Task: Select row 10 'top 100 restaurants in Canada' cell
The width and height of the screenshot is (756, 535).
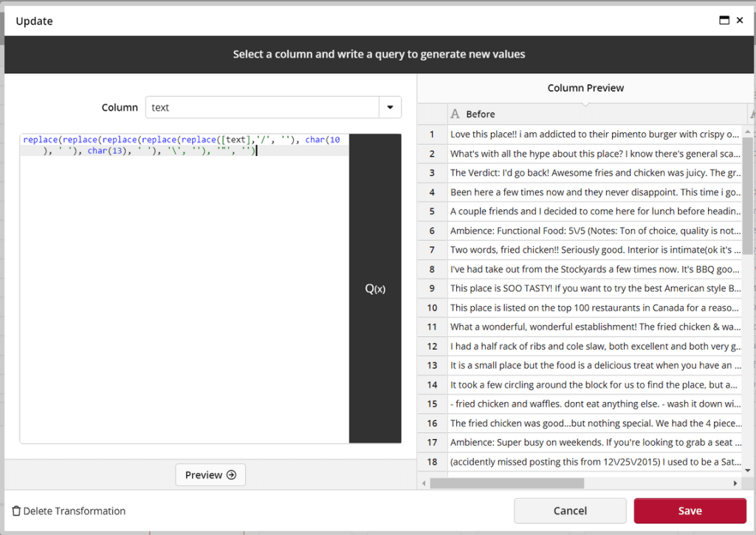Action: [595, 307]
